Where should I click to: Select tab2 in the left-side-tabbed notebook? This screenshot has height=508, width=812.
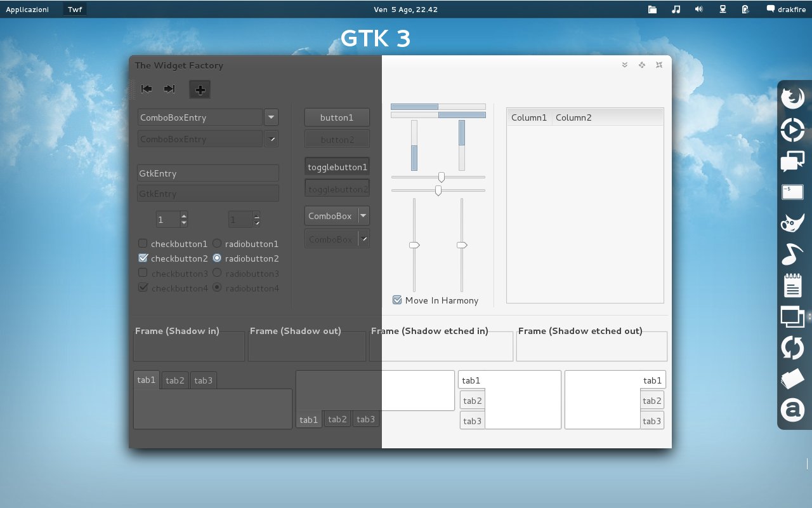click(x=472, y=401)
